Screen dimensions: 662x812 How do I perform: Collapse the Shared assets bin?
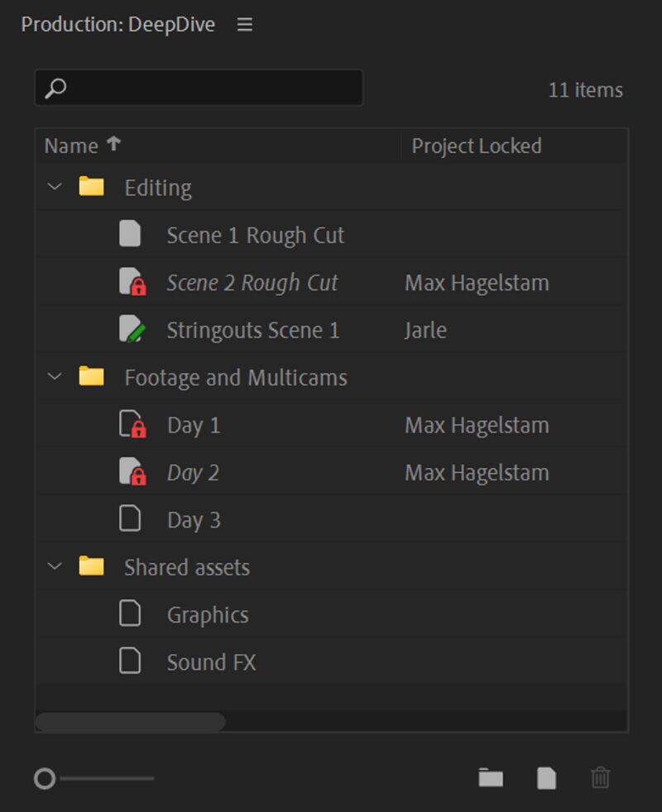(x=55, y=566)
